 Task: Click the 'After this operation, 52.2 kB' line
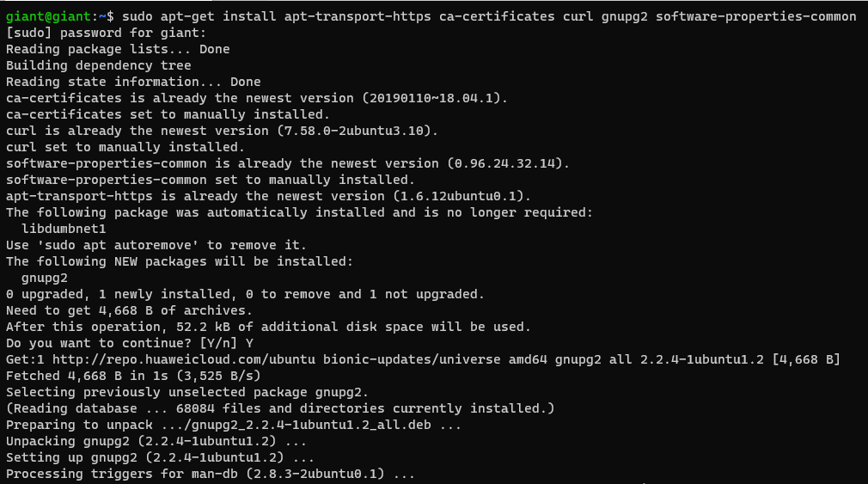point(268,327)
